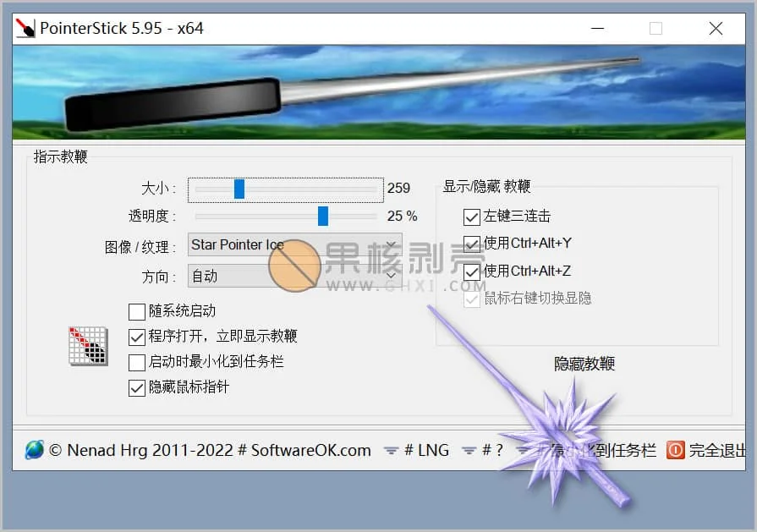
Task: Click the red icon beside 完全退出
Action: 676,450
